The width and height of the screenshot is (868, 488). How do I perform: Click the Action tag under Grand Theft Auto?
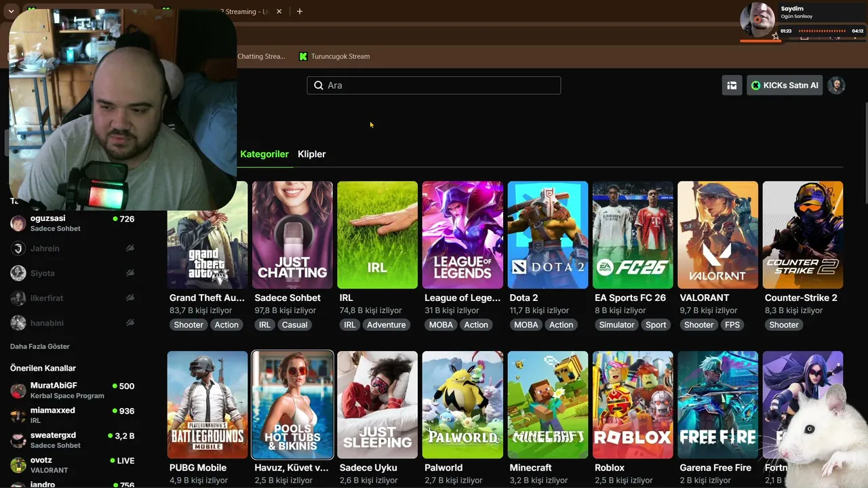pyautogui.click(x=226, y=325)
